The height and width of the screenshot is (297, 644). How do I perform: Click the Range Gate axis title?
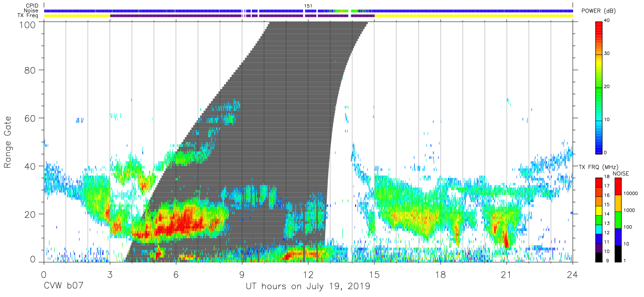pos(8,142)
